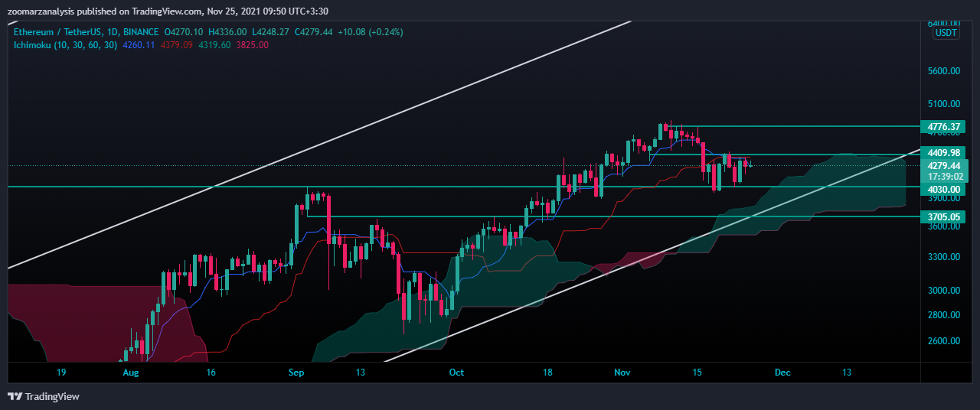Click the 5100.00 price axis label
The width and height of the screenshot is (980, 410).
(x=943, y=104)
